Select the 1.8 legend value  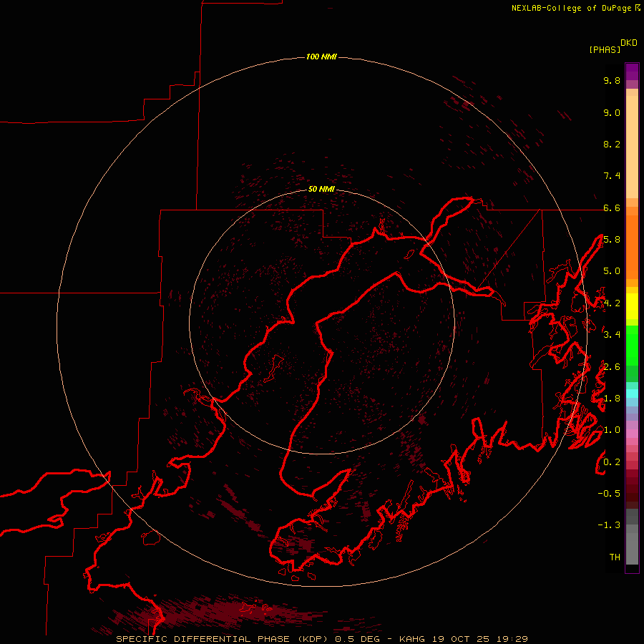coord(612,399)
